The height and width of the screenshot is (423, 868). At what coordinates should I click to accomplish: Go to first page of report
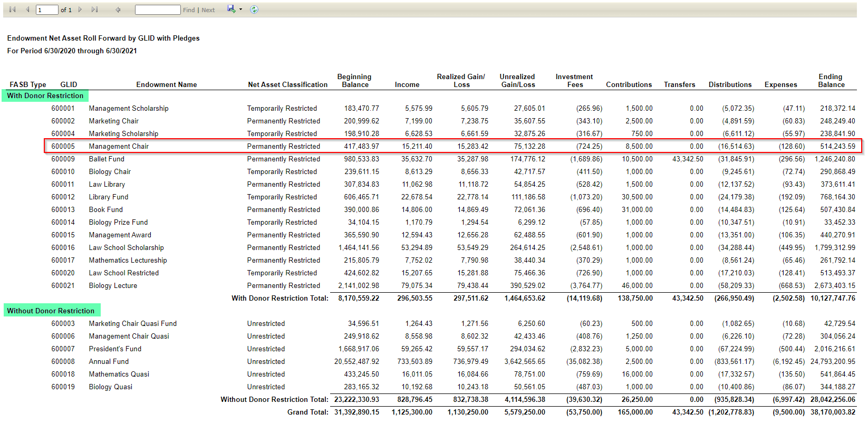(13, 9)
